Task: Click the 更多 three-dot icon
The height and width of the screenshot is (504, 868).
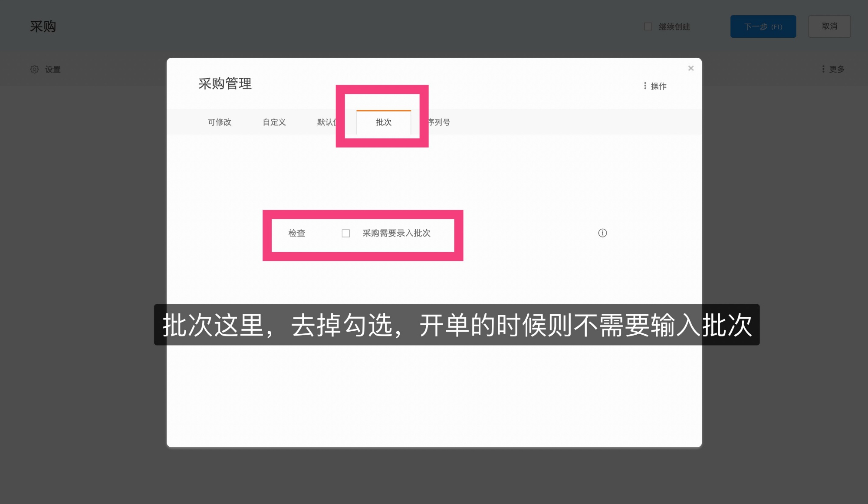Action: click(x=823, y=69)
